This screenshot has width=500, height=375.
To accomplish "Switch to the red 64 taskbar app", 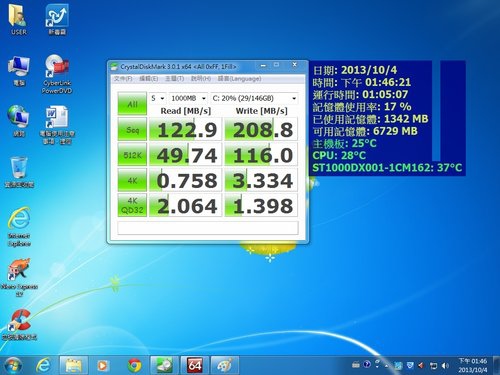I will [195, 365].
